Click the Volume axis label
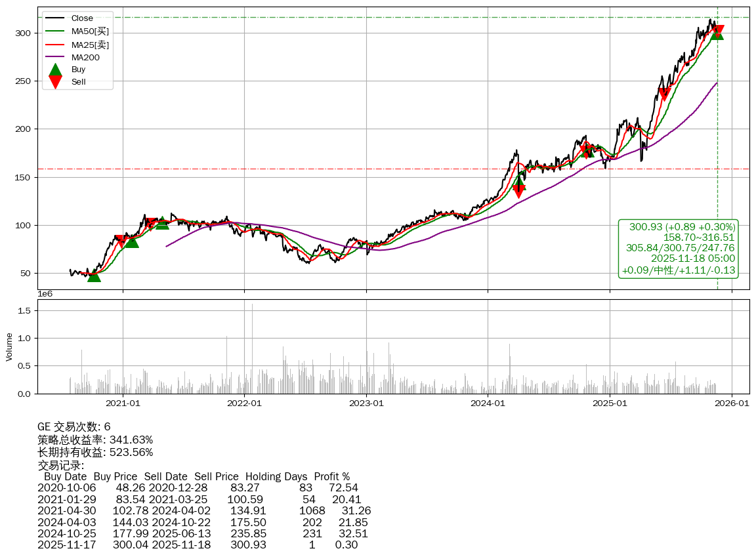The image size is (756, 557). pos(9,346)
